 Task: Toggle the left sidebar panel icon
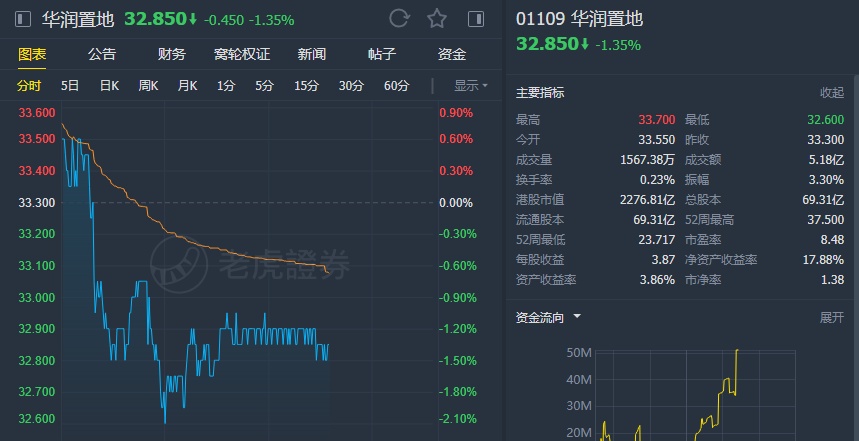[x=22, y=20]
